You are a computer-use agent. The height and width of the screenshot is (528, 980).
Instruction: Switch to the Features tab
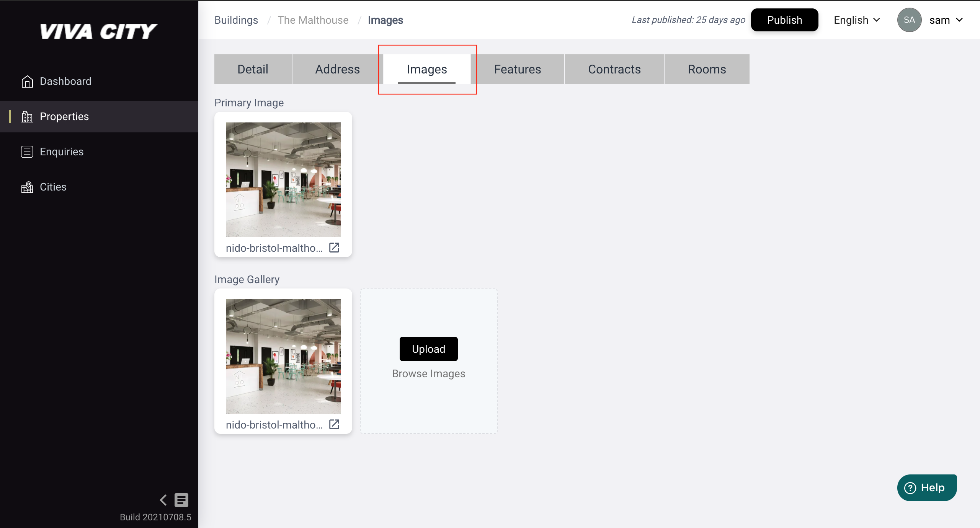pos(517,69)
